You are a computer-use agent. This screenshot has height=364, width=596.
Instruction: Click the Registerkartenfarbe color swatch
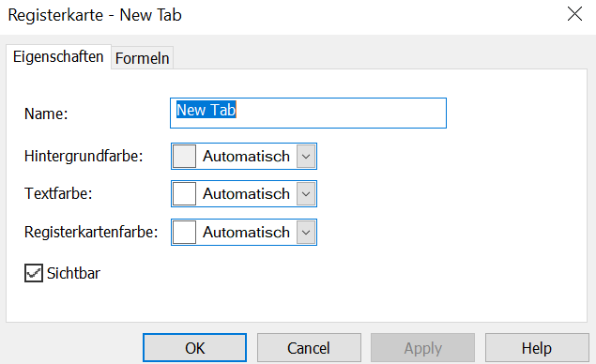184,232
